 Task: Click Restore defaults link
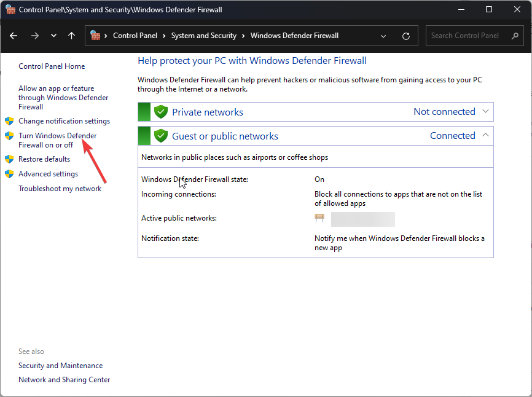(x=44, y=159)
